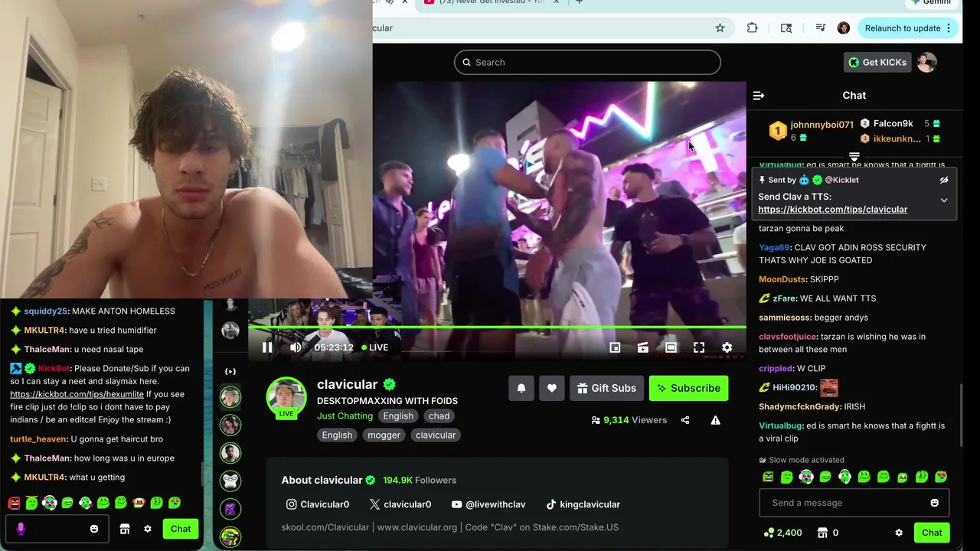Viewport: 980px width, 551px height.
Task: Open video player settings gear
Action: (x=727, y=347)
